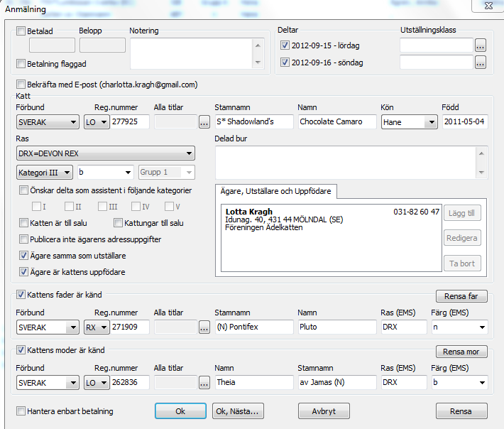Click into the Delad bur text area
Screen dimensions: 504x429
(346, 163)
